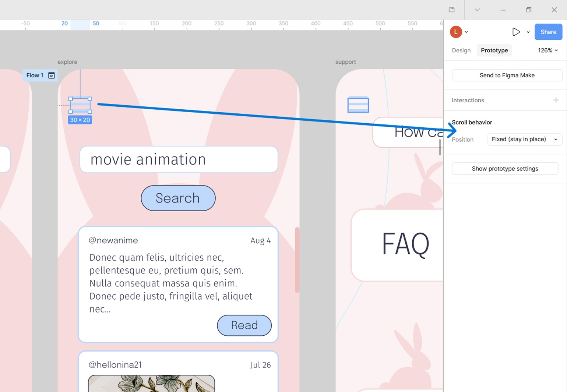Open the Position scroll behavior dropdown

coord(524,140)
